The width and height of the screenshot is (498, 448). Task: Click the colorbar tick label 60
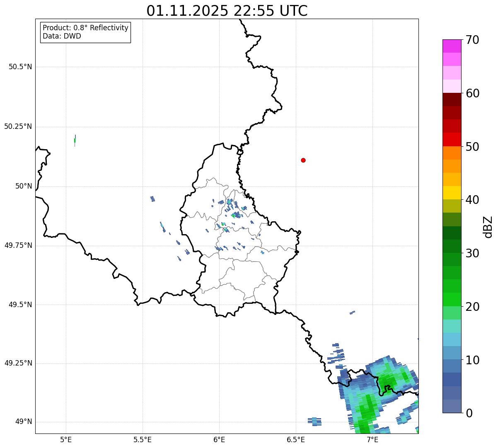point(472,93)
